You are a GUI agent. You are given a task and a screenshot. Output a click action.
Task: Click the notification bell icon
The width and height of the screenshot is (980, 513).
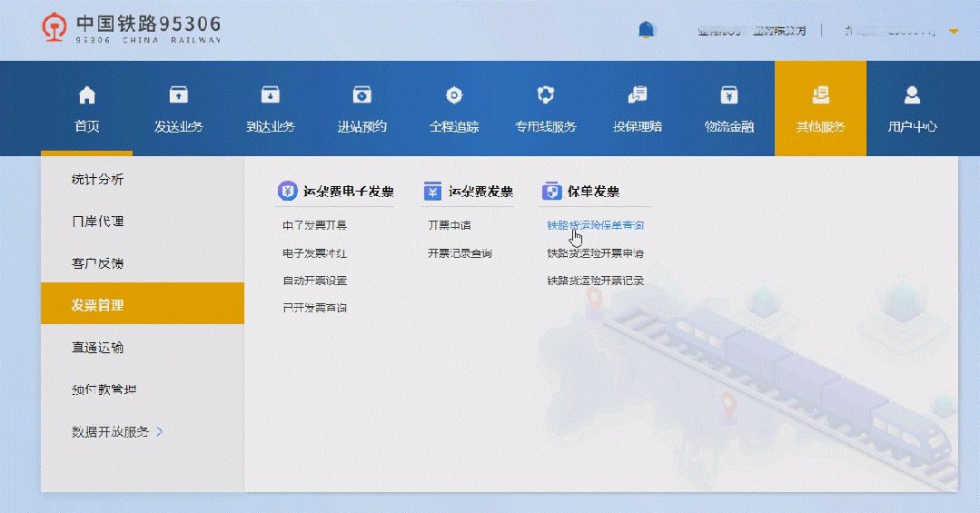pos(646,30)
